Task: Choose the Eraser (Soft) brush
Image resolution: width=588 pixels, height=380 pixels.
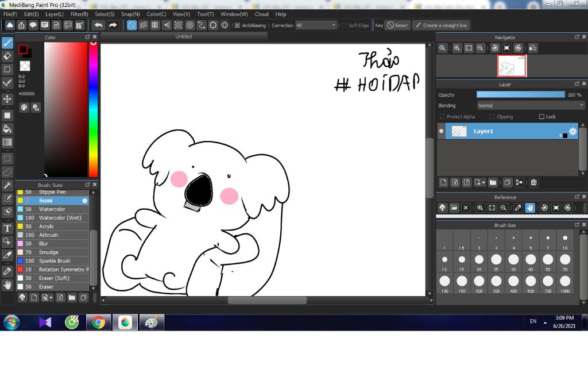Action: [x=52, y=278]
